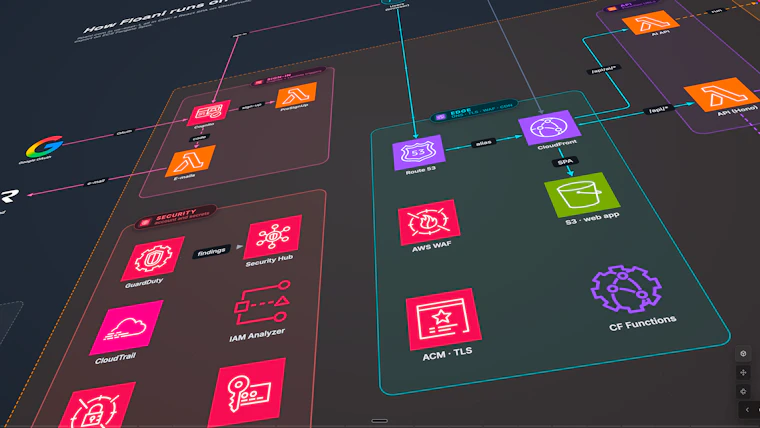Select the Security Hub node icon

tap(273, 237)
